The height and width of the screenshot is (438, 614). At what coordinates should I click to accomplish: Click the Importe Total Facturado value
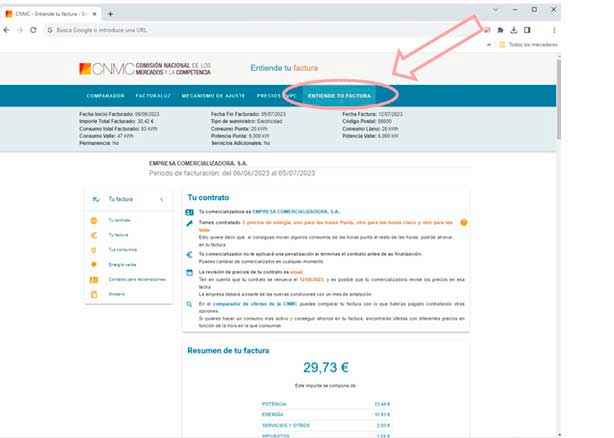pyautogui.click(x=146, y=121)
